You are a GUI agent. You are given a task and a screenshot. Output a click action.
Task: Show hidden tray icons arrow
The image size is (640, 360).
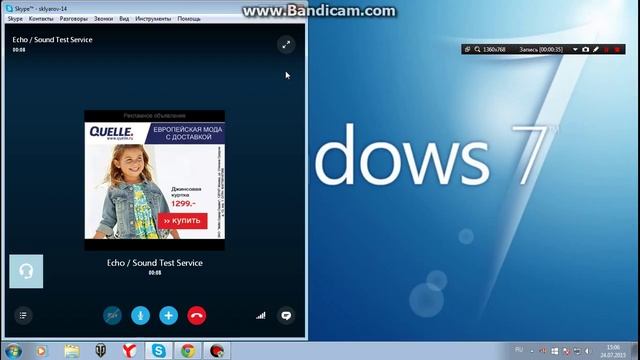coord(532,351)
